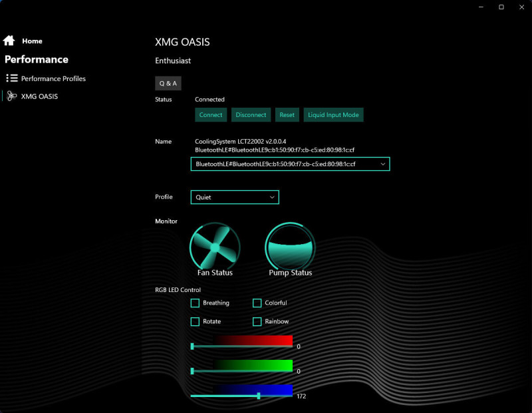Enable the Rainbow checkbox
This screenshot has width=532, height=413.
257,321
